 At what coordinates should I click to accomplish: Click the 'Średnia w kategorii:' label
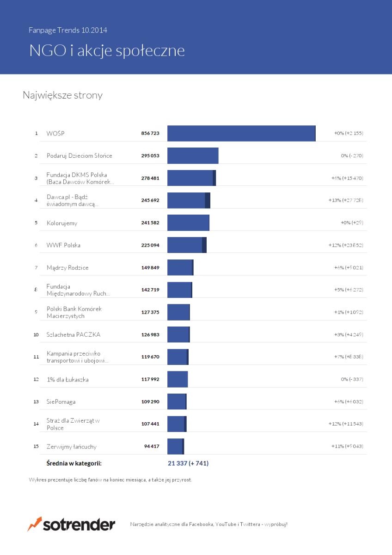[x=74, y=463]
